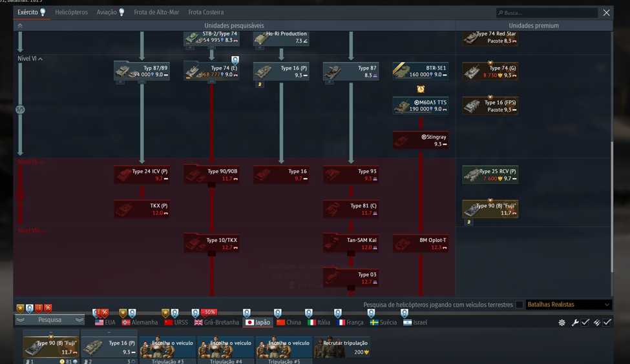
Task: Choose a vehicle for Tripulação #3
Action: click(167, 347)
